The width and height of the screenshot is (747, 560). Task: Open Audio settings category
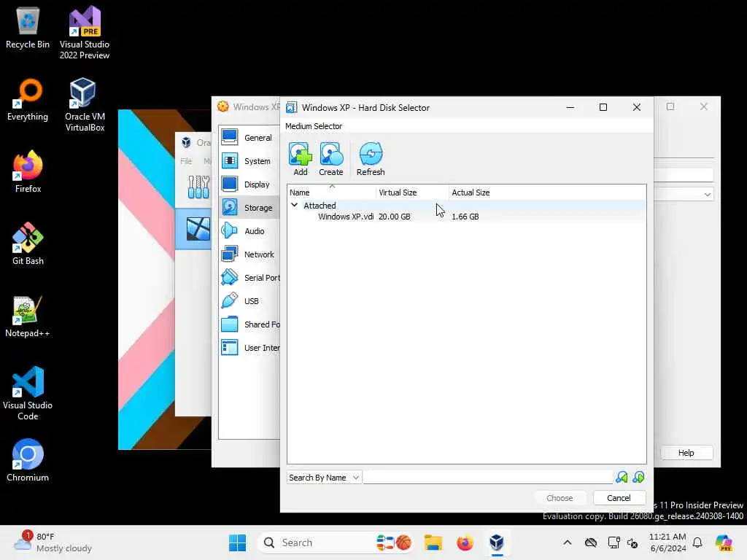[249, 231]
